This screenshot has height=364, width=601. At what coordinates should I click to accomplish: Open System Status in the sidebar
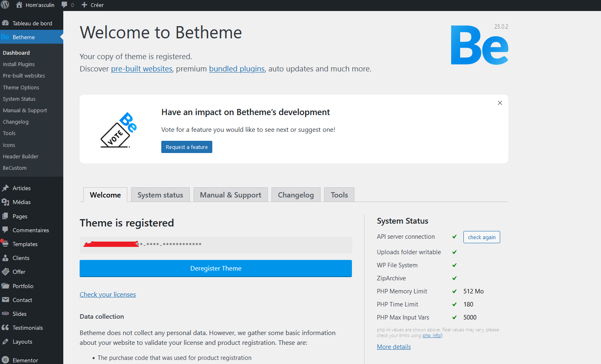tap(19, 99)
